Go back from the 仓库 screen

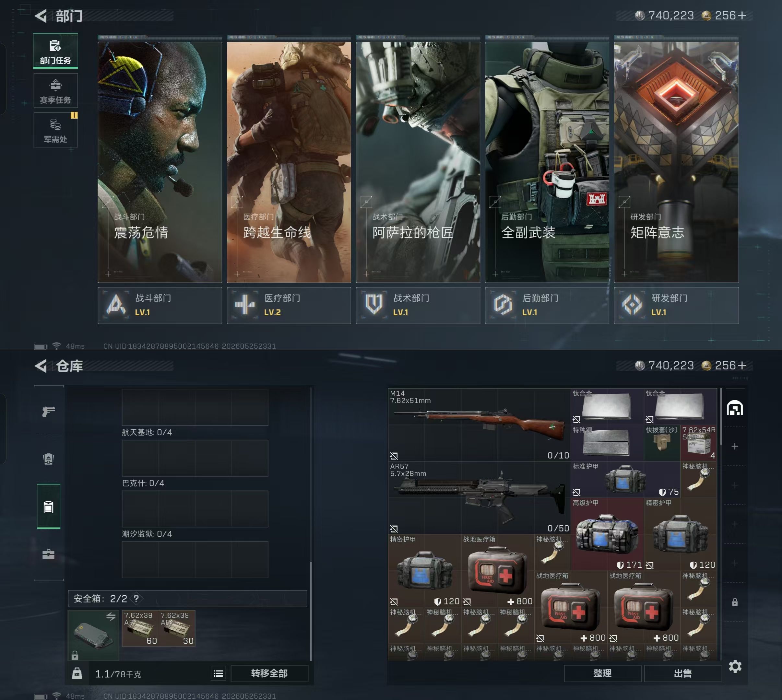[41, 366]
